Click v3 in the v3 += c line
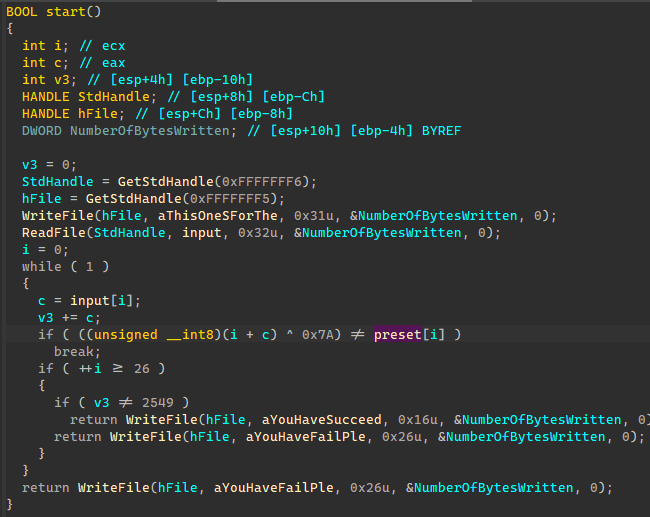This screenshot has width=650, height=517. coord(46,318)
